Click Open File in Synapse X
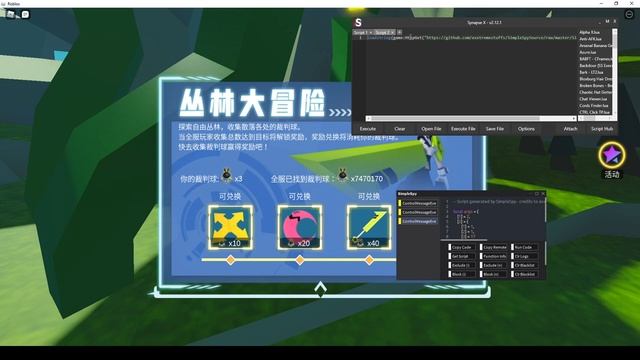 [431, 129]
